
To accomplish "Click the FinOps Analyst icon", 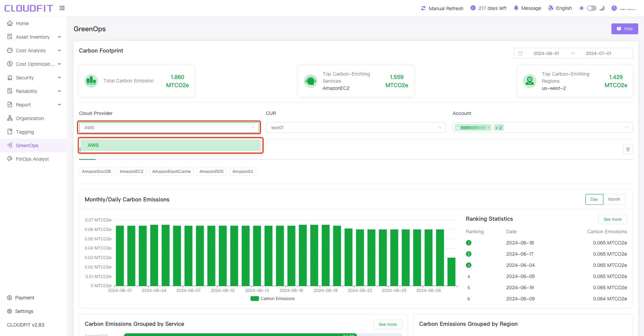I will pos(10,159).
